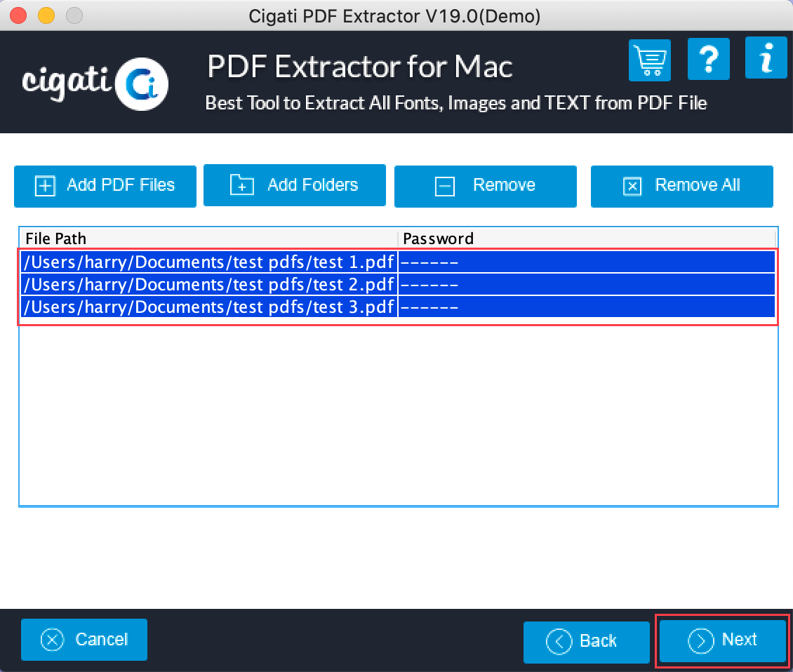Click password cell for test 3.pdf
Screen dimensions: 793x672
click(x=587, y=307)
